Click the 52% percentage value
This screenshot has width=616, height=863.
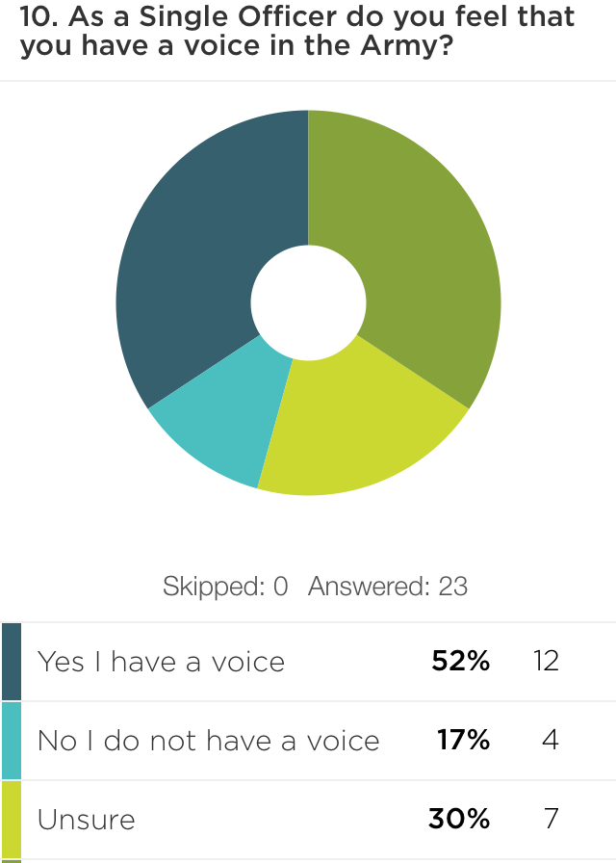click(461, 662)
